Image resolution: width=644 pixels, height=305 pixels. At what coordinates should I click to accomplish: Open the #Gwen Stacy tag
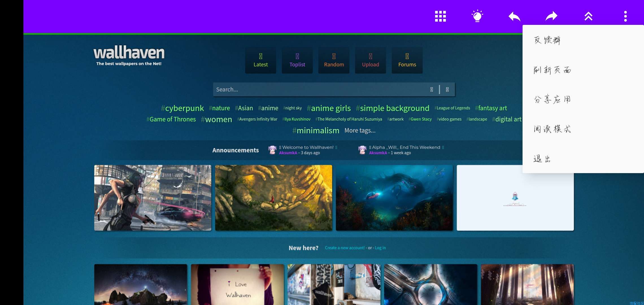420,119
